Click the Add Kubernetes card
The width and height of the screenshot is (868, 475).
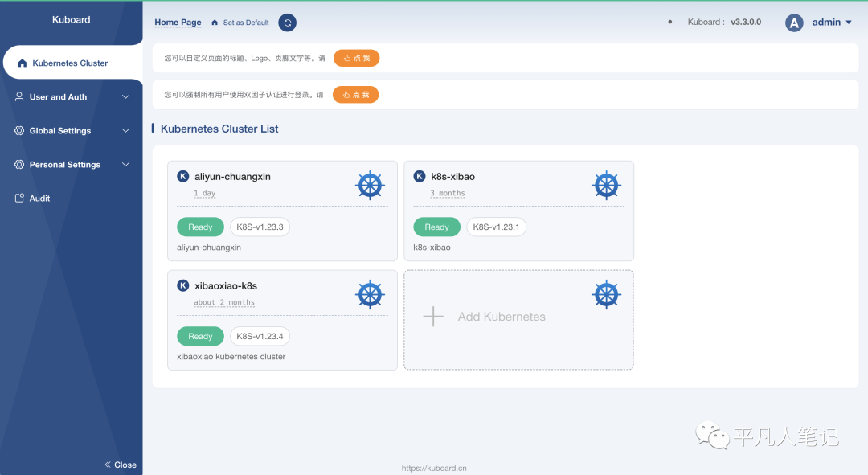[518, 320]
